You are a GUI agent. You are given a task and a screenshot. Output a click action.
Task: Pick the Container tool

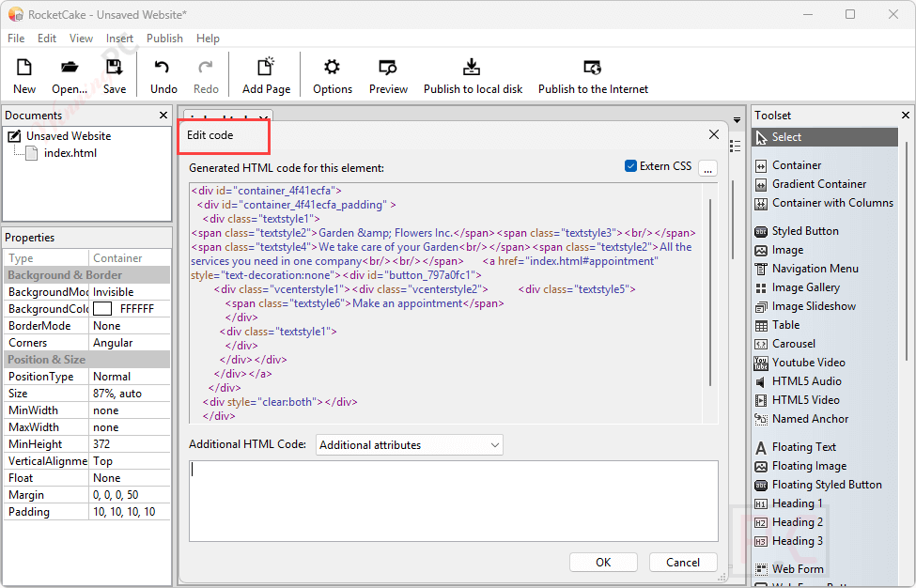pyautogui.click(x=787, y=165)
